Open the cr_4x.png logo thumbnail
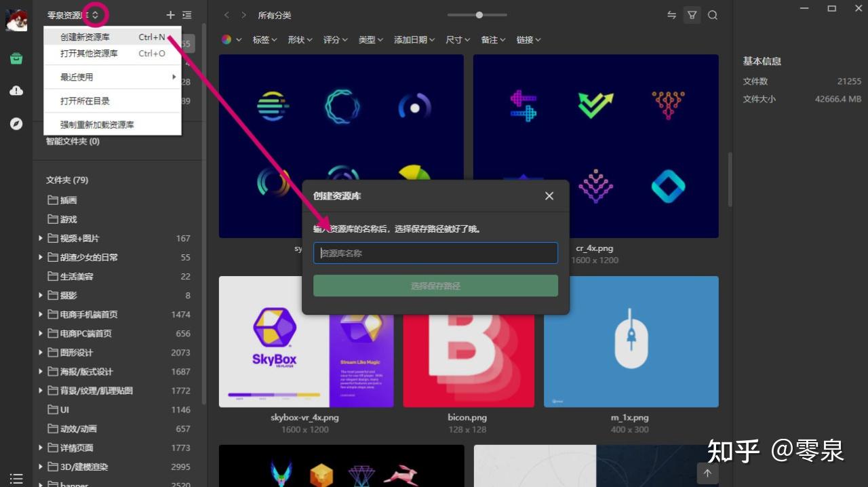This screenshot has width=868, height=487. tap(596, 146)
